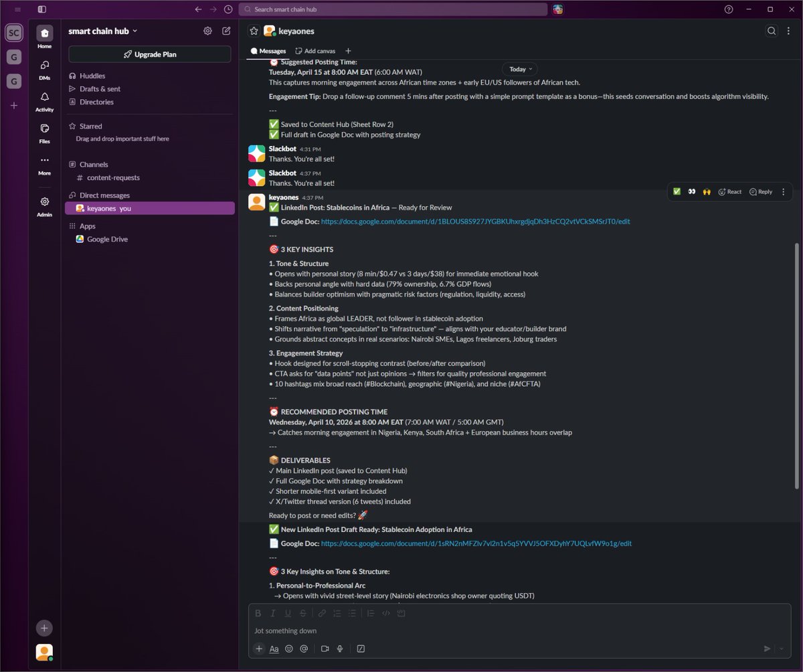Insert link in composer
This screenshot has width=803, height=672.
[322, 613]
